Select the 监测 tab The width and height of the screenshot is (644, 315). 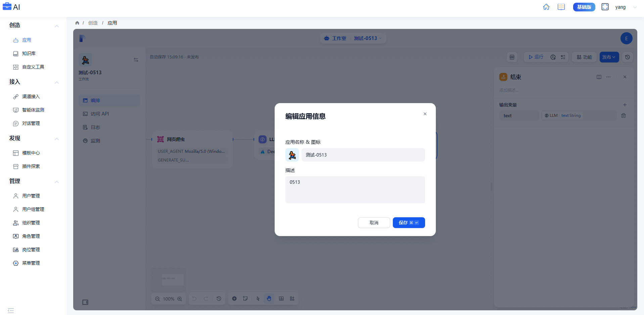(x=109, y=141)
